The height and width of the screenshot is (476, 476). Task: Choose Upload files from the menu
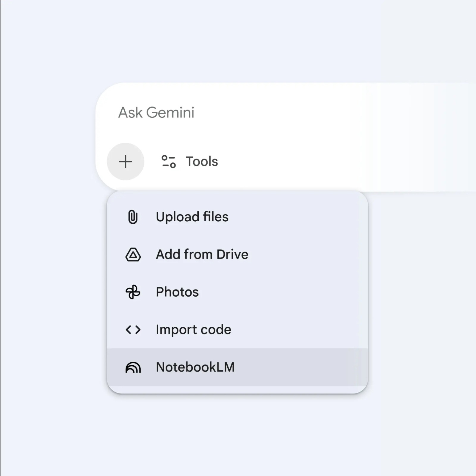(x=192, y=217)
